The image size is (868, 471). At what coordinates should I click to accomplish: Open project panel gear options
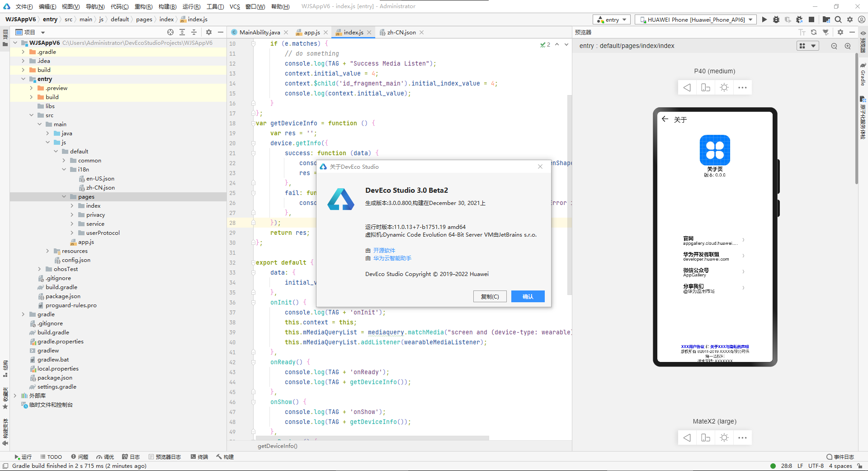click(x=209, y=32)
